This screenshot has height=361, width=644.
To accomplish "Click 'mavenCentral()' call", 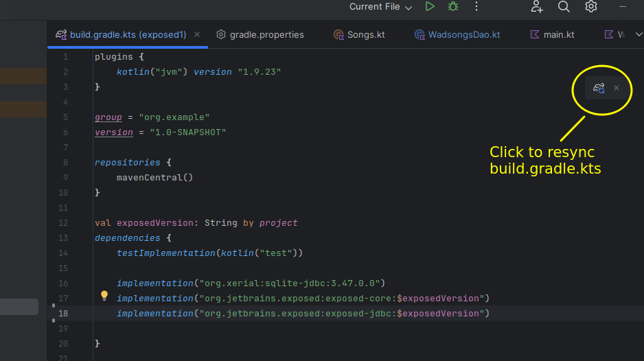I will [155, 178].
